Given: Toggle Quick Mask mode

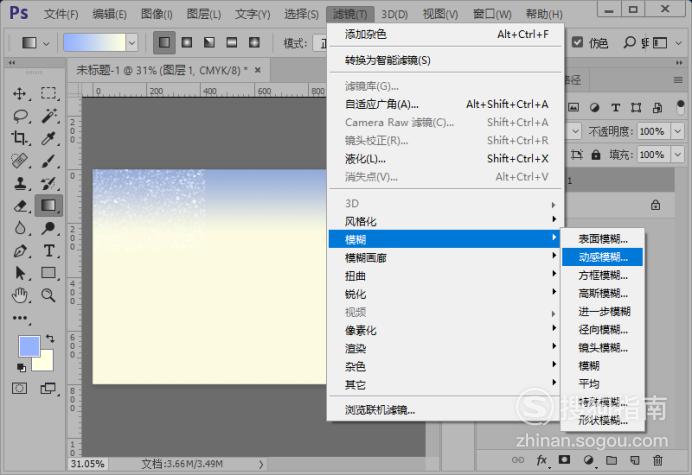Looking at the screenshot, I should (19, 388).
